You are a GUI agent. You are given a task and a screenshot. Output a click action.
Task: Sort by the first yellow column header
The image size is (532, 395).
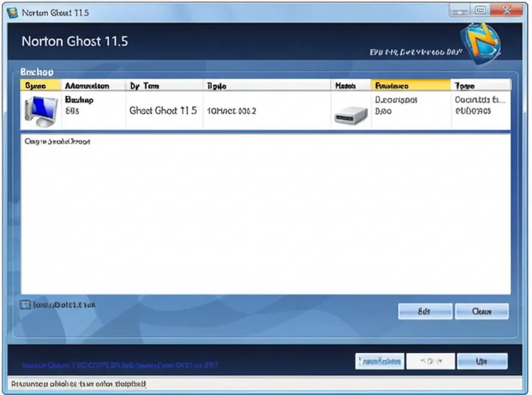(x=41, y=85)
